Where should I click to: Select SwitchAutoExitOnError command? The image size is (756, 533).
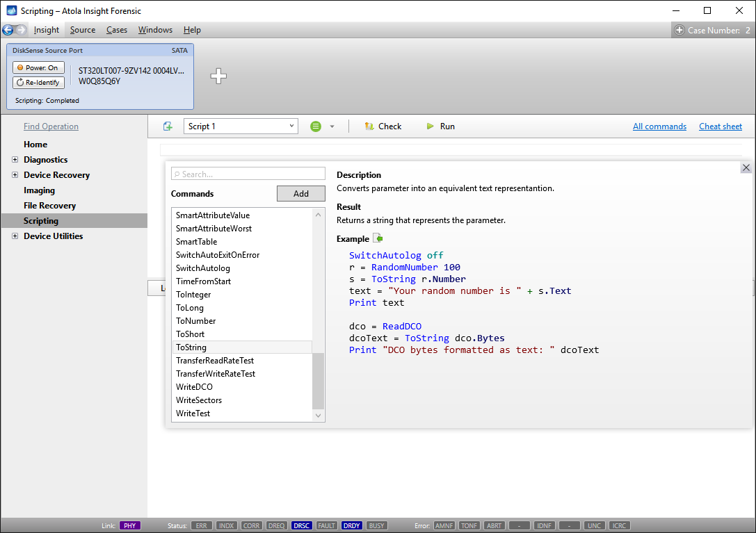[x=242, y=255]
